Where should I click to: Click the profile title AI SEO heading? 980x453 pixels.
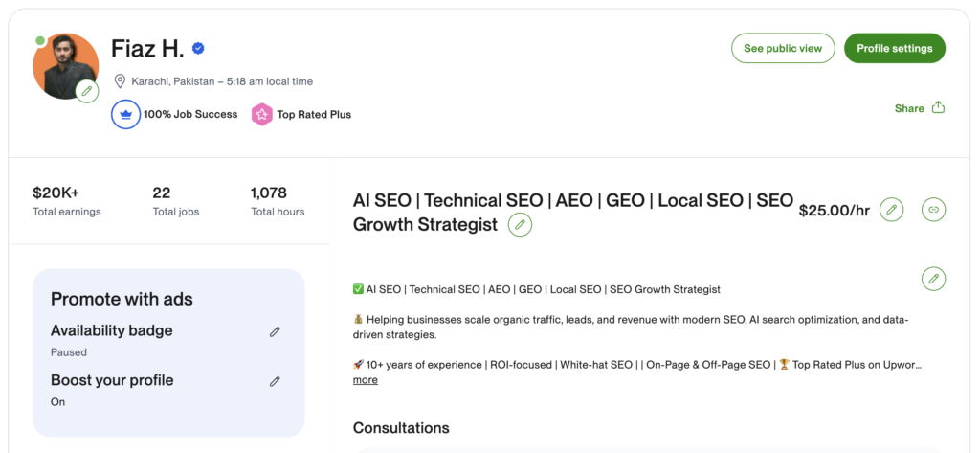pos(573,212)
